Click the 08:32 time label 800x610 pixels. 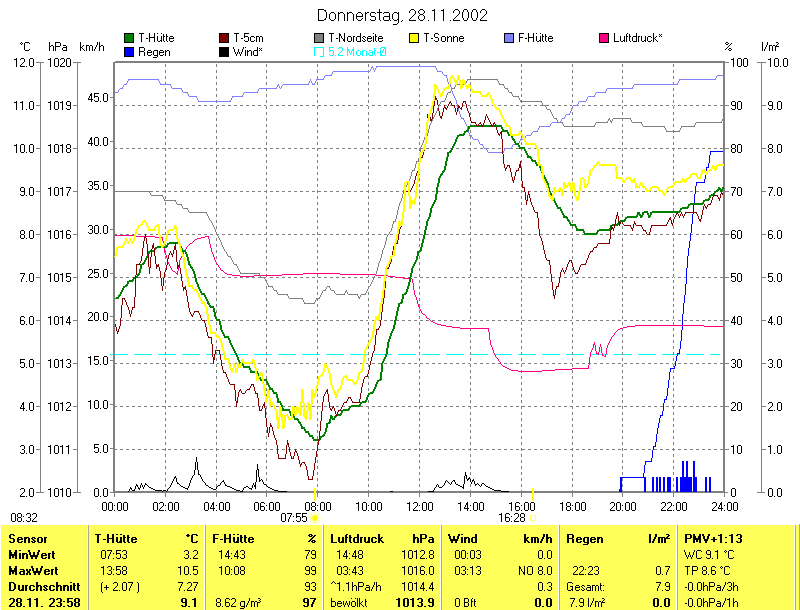24,517
